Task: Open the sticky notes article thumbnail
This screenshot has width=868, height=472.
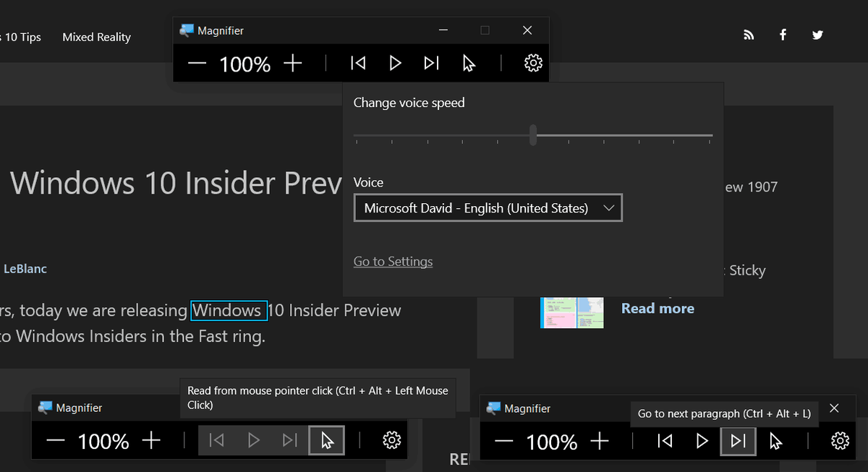Action: tap(572, 312)
